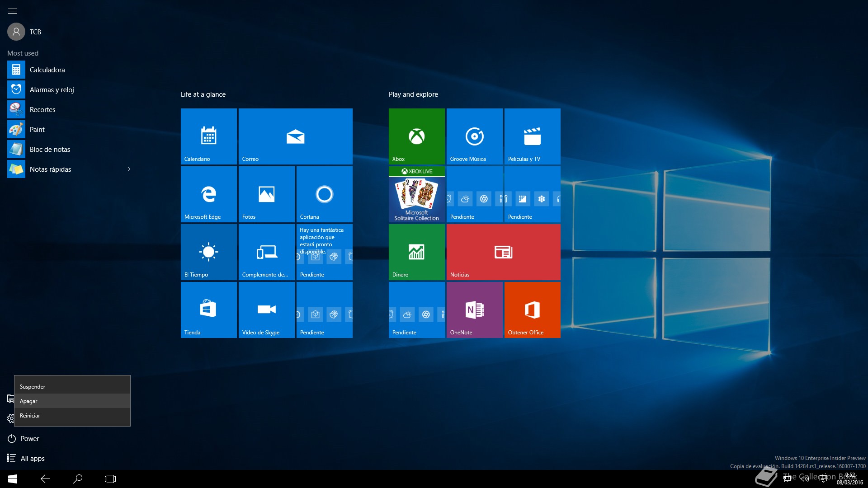Collapse the hamburger navigation menu

pyautogui.click(x=13, y=11)
